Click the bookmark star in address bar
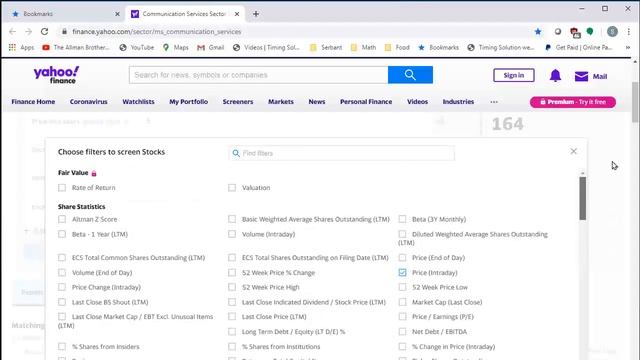Screen dimensions: 640x360 pos(538,31)
